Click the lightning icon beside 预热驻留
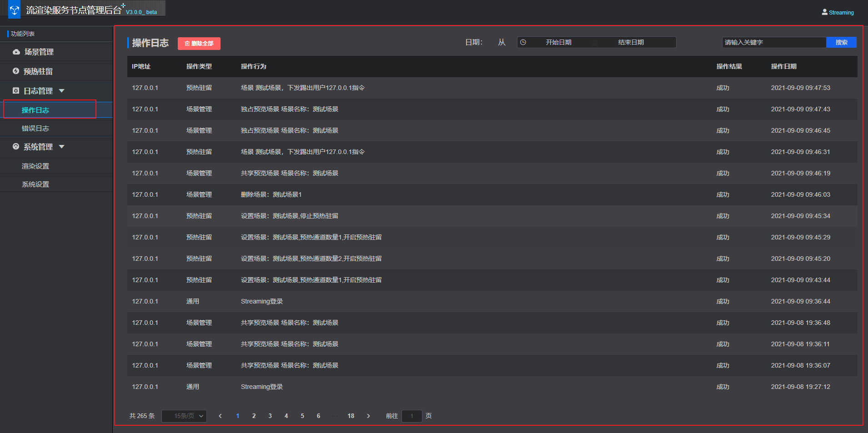This screenshot has height=433, width=868. click(x=16, y=71)
